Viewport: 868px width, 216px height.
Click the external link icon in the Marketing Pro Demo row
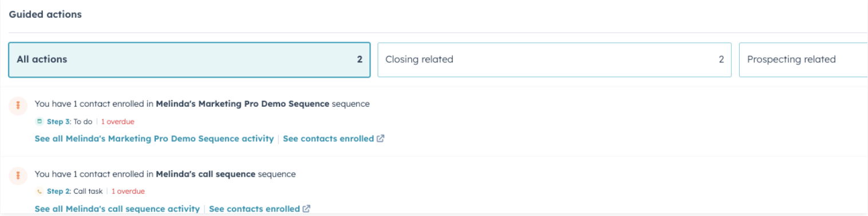[381, 139]
